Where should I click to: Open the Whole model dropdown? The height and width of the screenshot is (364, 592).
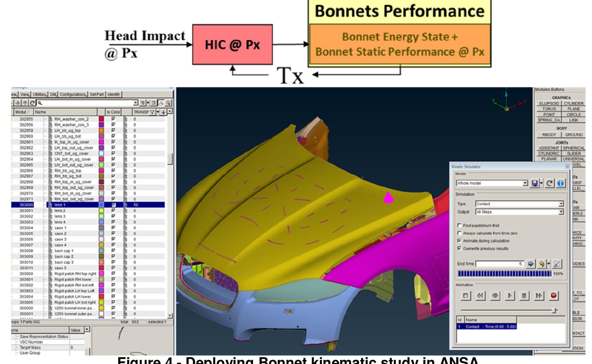click(x=525, y=183)
